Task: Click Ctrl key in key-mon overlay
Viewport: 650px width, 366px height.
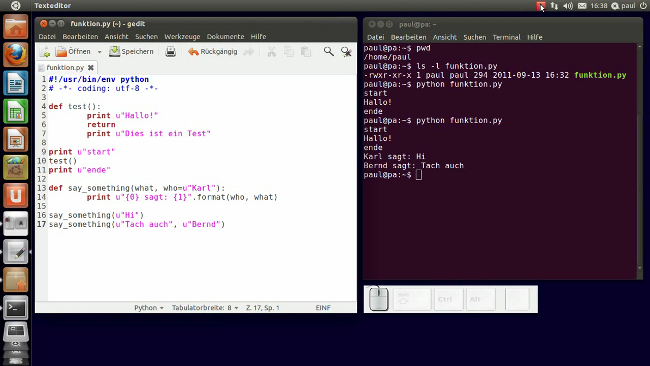Action: point(448,299)
